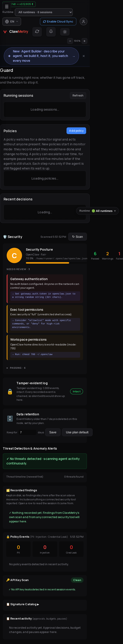The image size is (123, 644).
Task: Run the Security Scan button
Action: pyautogui.click(x=78, y=237)
